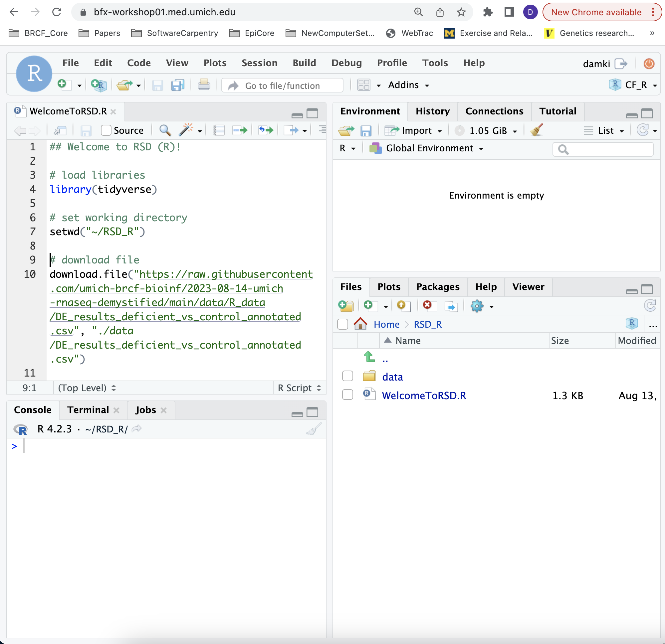The image size is (665, 644).
Task: Enable the Source on Save checkbox
Action: [x=106, y=130]
